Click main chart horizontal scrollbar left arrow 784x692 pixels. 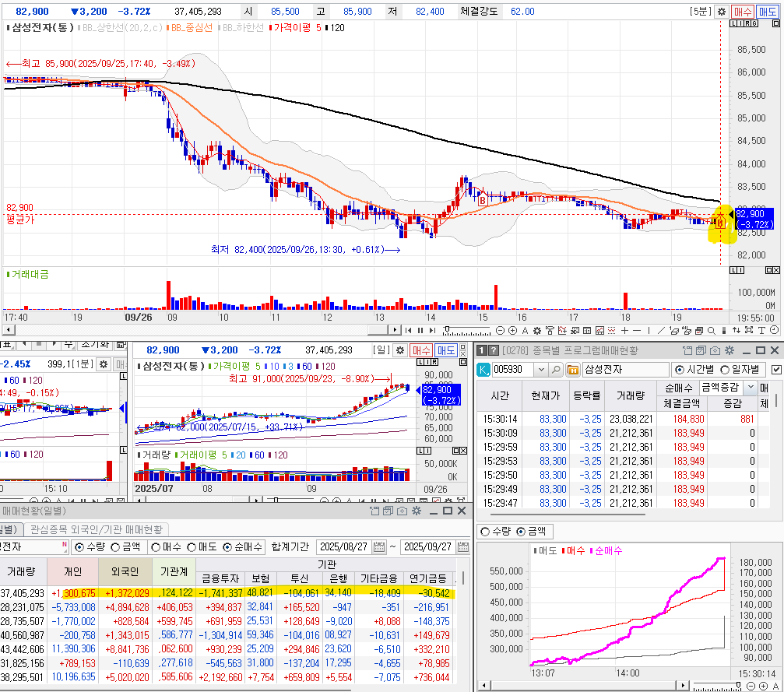[x=9, y=330]
